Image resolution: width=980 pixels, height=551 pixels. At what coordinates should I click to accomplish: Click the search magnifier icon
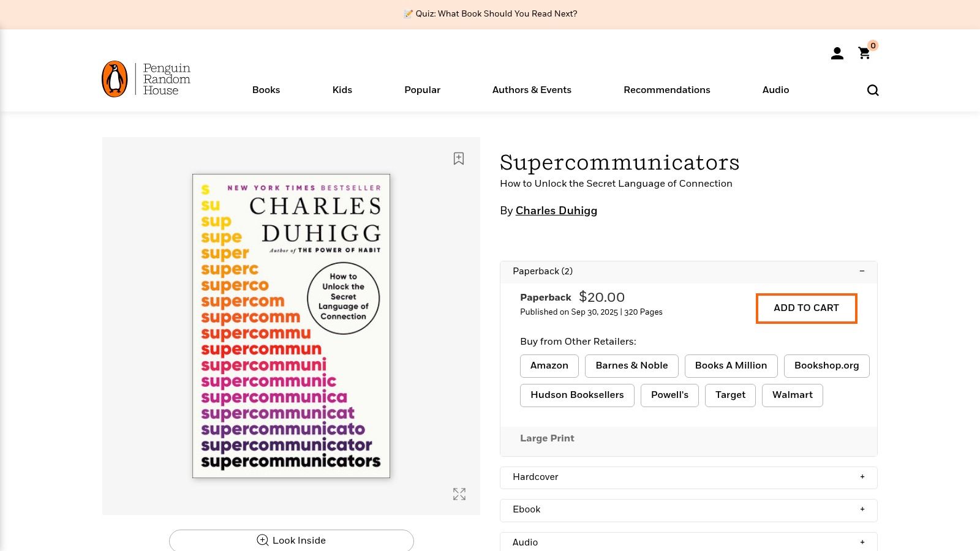coord(873,91)
